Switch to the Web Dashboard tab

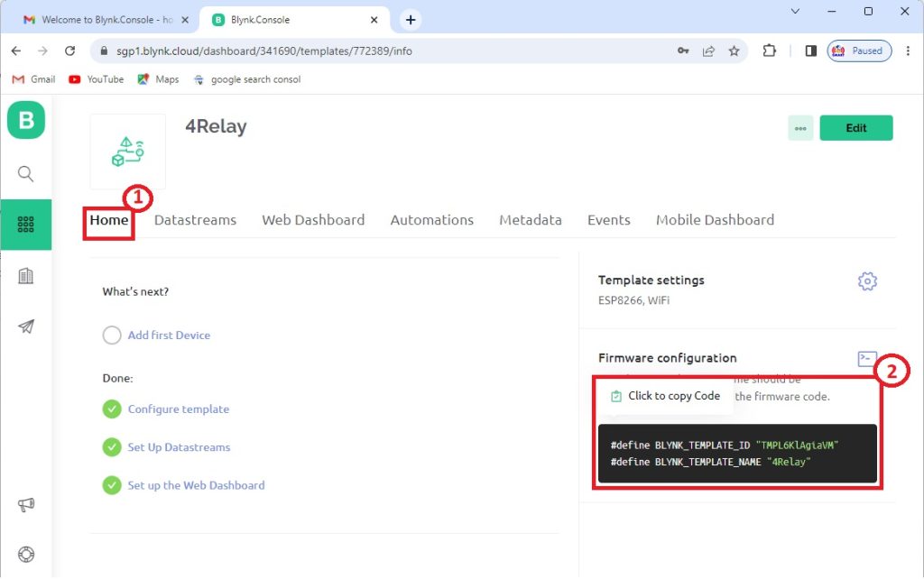313,220
